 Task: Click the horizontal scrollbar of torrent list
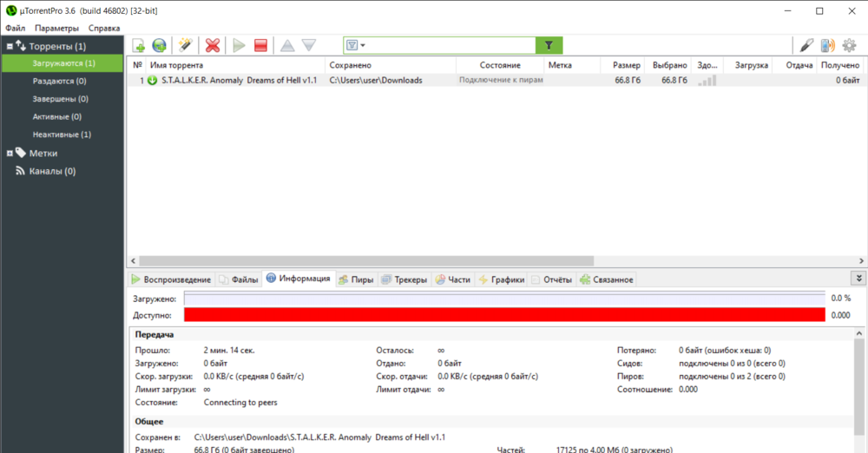coord(366,260)
